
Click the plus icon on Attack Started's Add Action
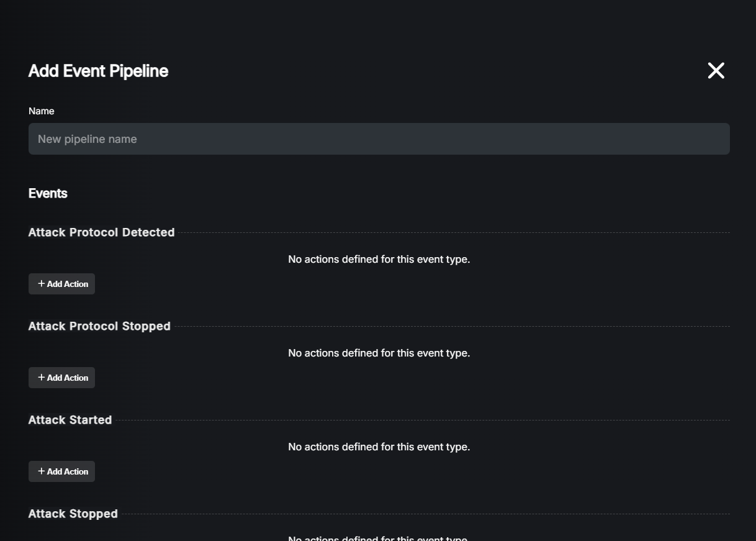pyautogui.click(x=42, y=471)
